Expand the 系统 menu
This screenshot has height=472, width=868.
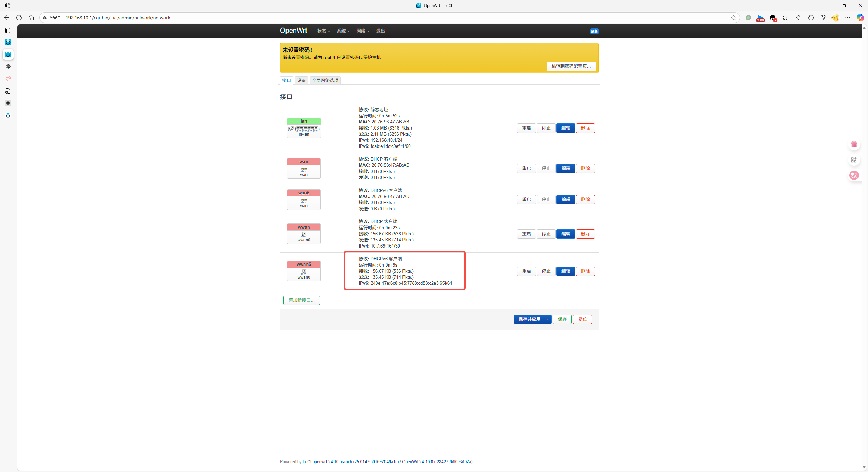343,31
